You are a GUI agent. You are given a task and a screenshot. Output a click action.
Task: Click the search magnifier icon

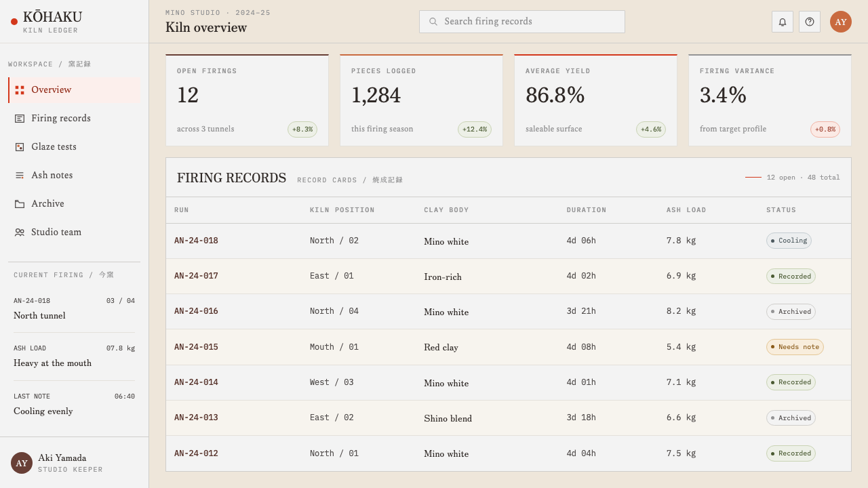click(433, 22)
